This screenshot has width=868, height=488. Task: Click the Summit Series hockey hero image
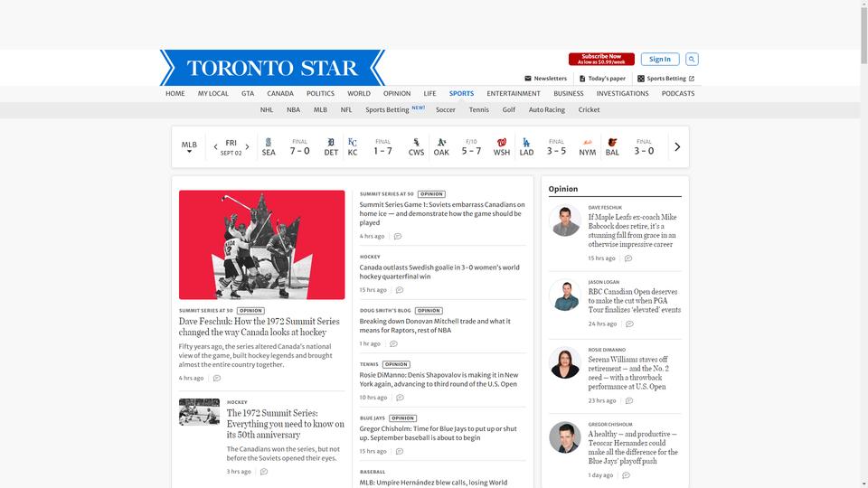point(262,245)
